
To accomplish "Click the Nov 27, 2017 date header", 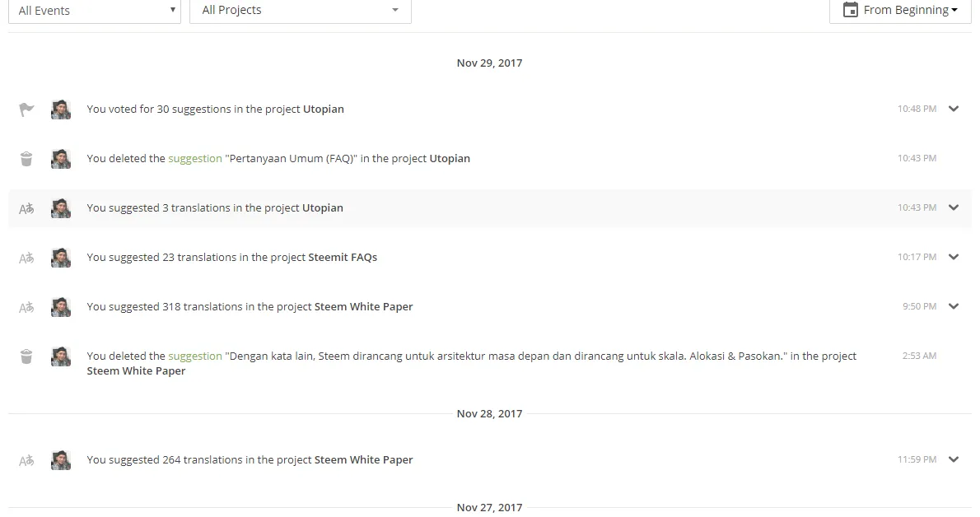I will point(489,508).
